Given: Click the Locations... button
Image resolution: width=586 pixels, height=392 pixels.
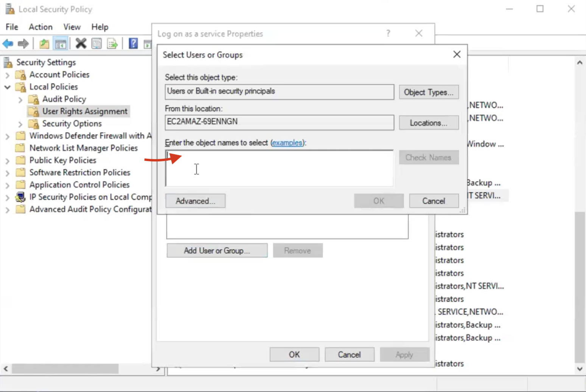Looking at the screenshot, I should pyautogui.click(x=428, y=123).
